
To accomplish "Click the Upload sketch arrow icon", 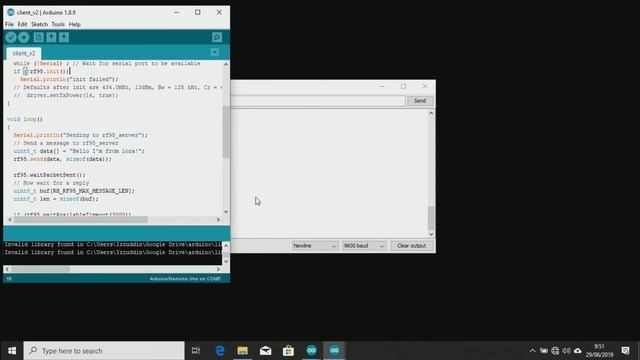I will 24,38.
